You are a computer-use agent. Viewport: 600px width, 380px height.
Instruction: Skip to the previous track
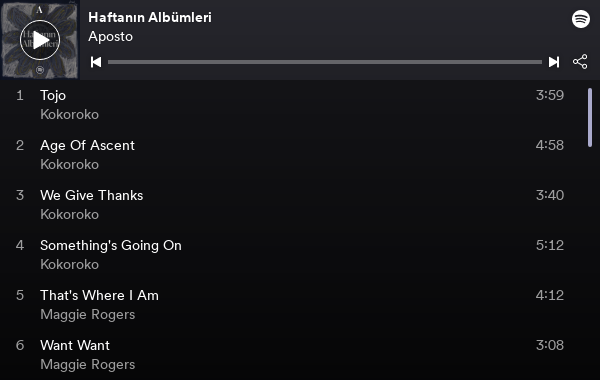[x=96, y=62]
